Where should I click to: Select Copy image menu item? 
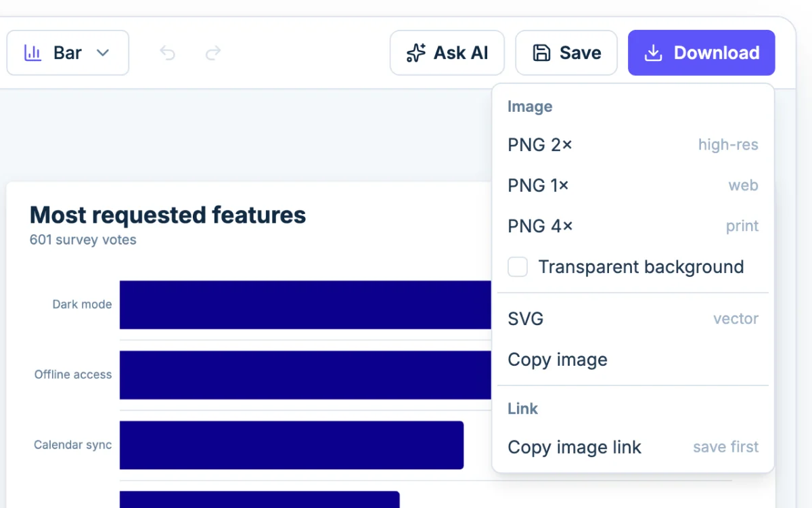633,360
